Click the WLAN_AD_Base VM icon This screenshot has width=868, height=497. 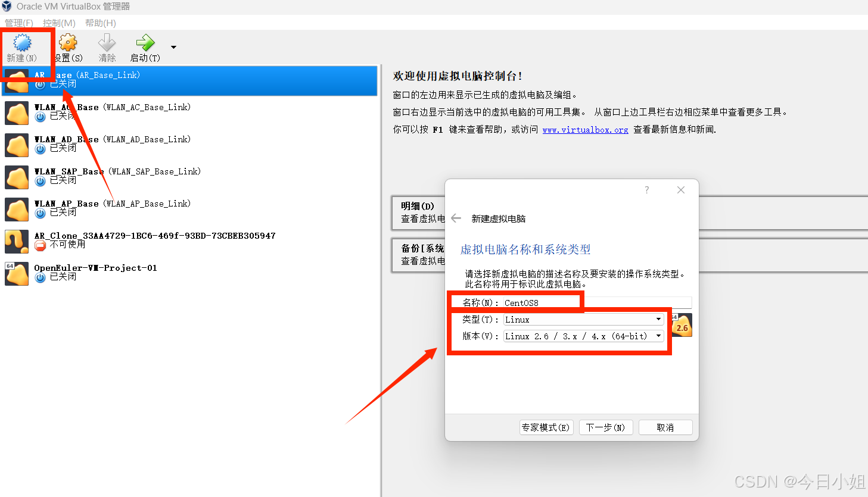pos(17,145)
